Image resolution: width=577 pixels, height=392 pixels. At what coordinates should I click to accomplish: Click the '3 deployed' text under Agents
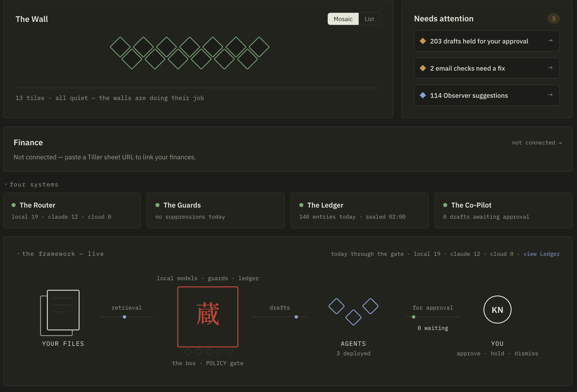[353, 354]
